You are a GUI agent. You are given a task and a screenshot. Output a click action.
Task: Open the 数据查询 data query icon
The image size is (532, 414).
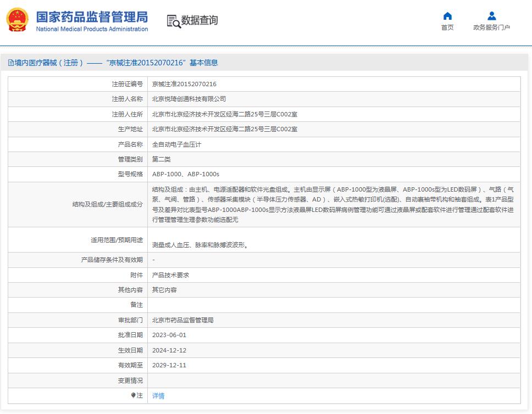[x=192, y=21]
